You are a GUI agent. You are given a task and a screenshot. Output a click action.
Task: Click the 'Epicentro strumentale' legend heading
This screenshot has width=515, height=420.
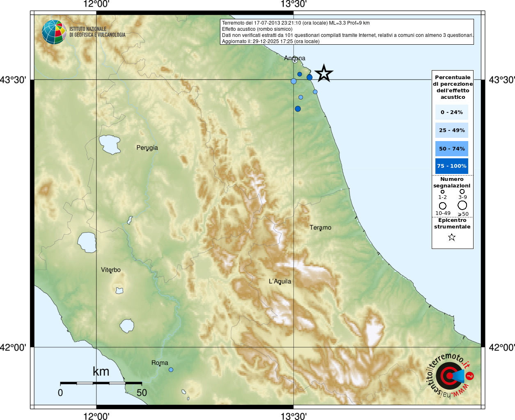pos(452,223)
